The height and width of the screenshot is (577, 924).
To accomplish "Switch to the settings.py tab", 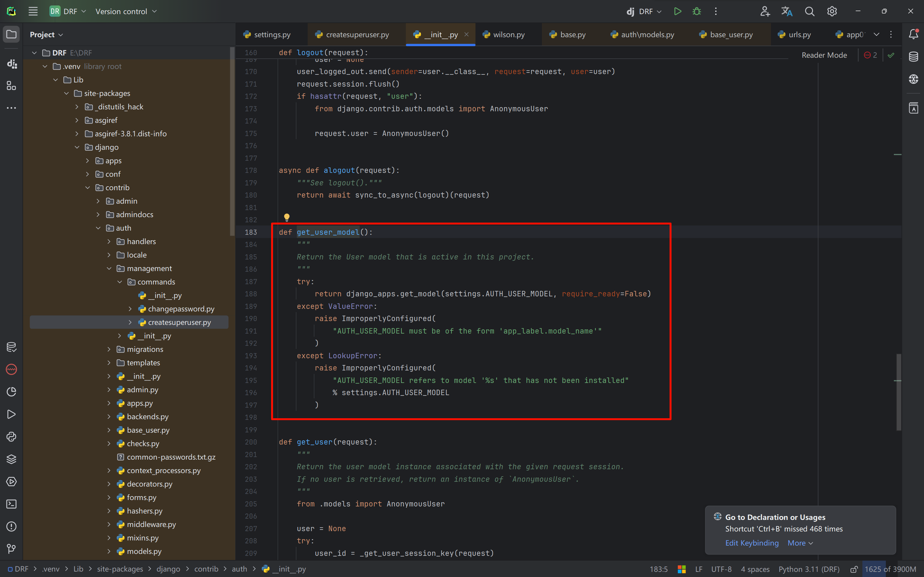I will pyautogui.click(x=271, y=35).
